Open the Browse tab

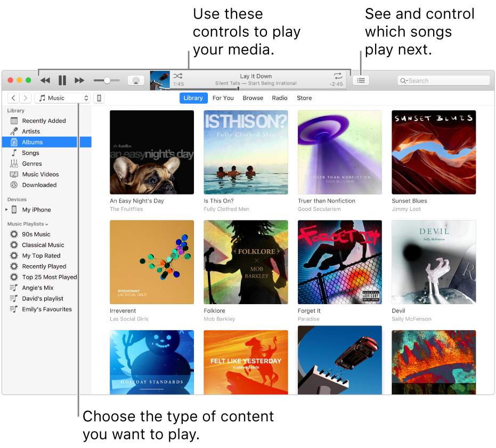tap(253, 98)
